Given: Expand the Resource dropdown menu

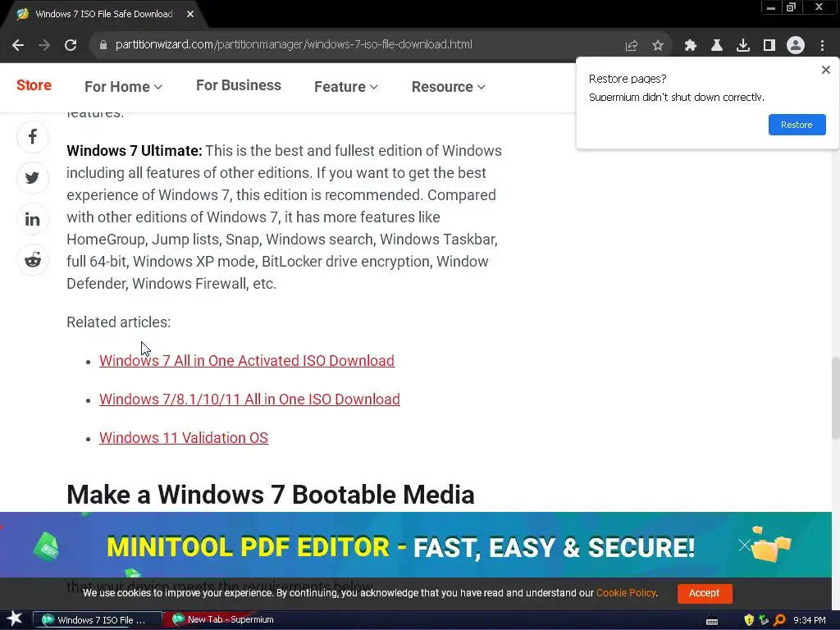Looking at the screenshot, I should pyautogui.click(x=449, y=87).
